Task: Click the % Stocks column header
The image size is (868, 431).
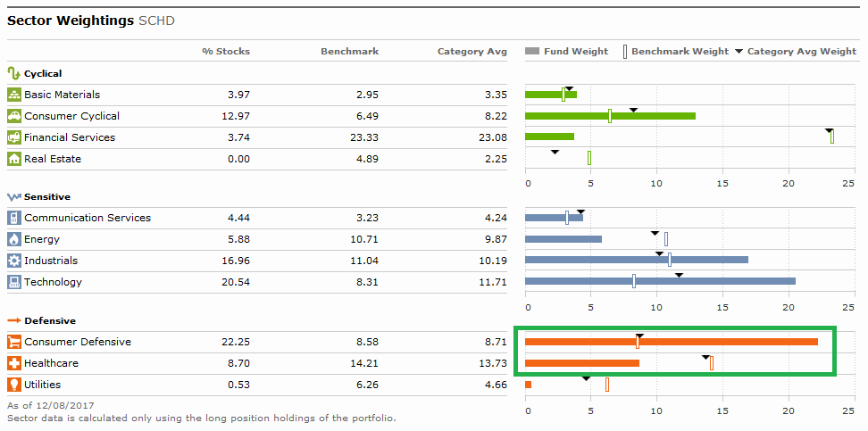Action: point(226,52)
